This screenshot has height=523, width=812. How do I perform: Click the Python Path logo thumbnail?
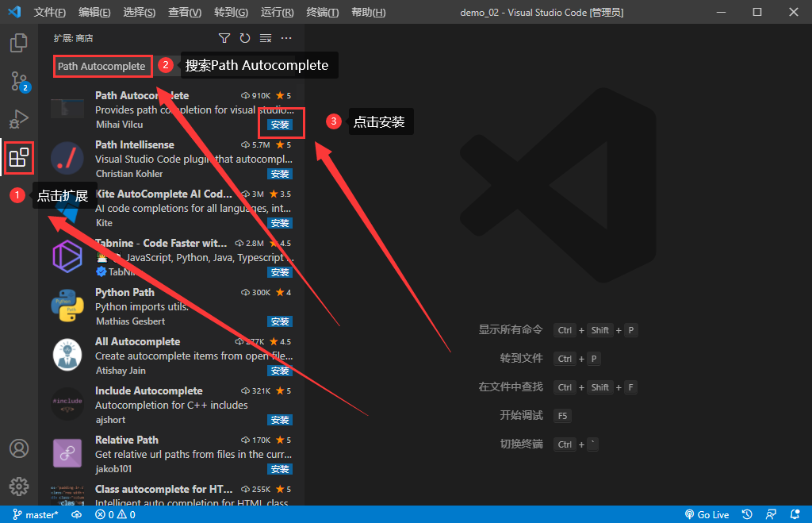coord(67,306)
